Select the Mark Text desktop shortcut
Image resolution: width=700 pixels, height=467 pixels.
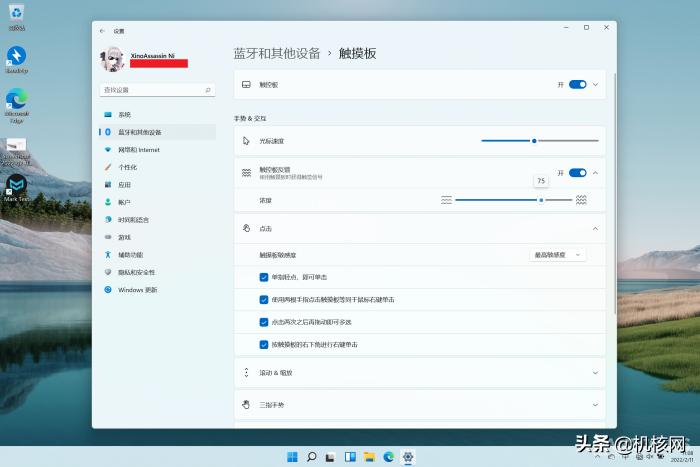click(x=17, y=188)
